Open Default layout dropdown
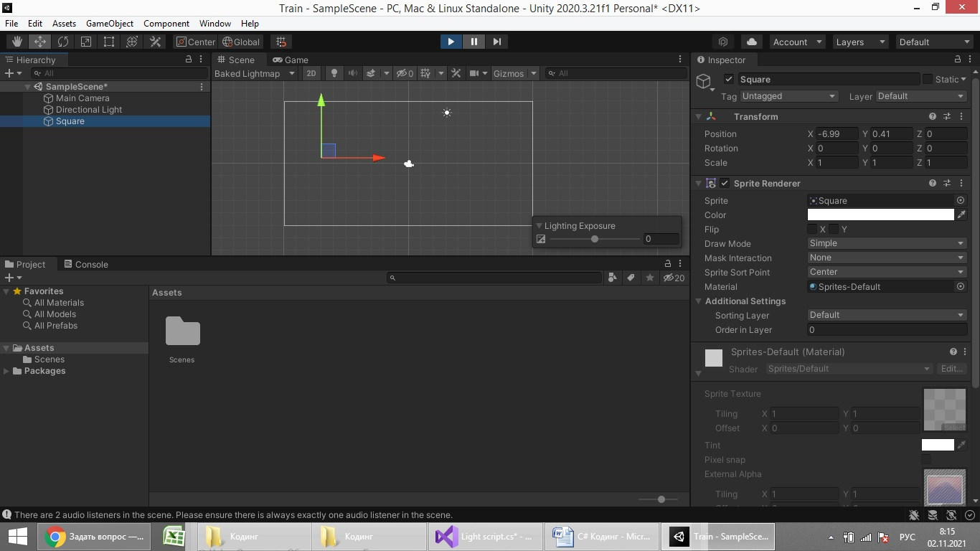Viewport: 980px width, 551px height. click(935, 42)
